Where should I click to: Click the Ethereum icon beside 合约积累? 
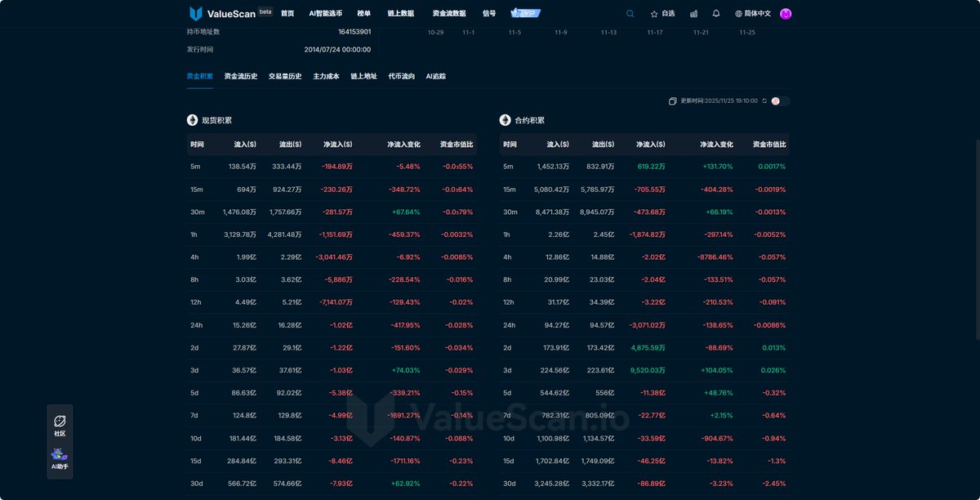pyautogui.click(x=506, y=120)
